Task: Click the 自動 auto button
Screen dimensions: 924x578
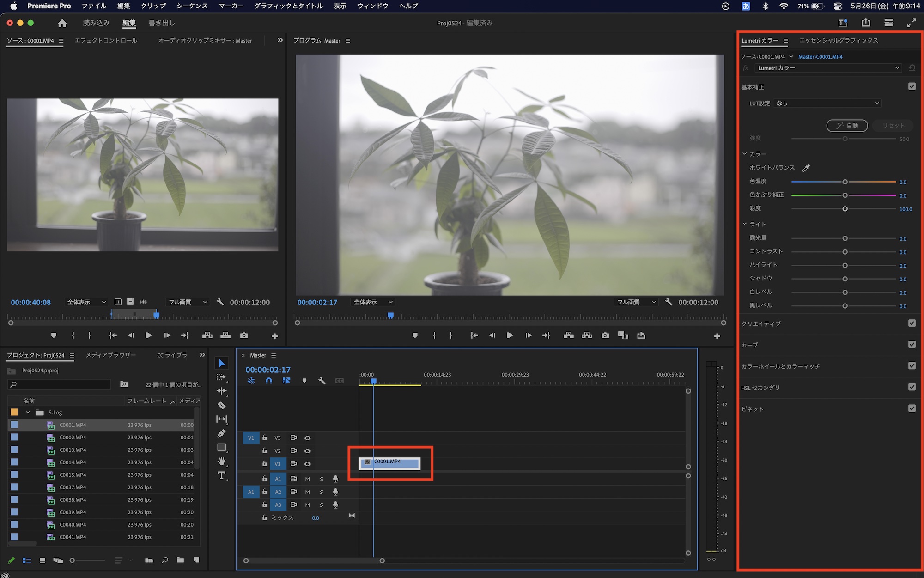Action: click(847, 126)
